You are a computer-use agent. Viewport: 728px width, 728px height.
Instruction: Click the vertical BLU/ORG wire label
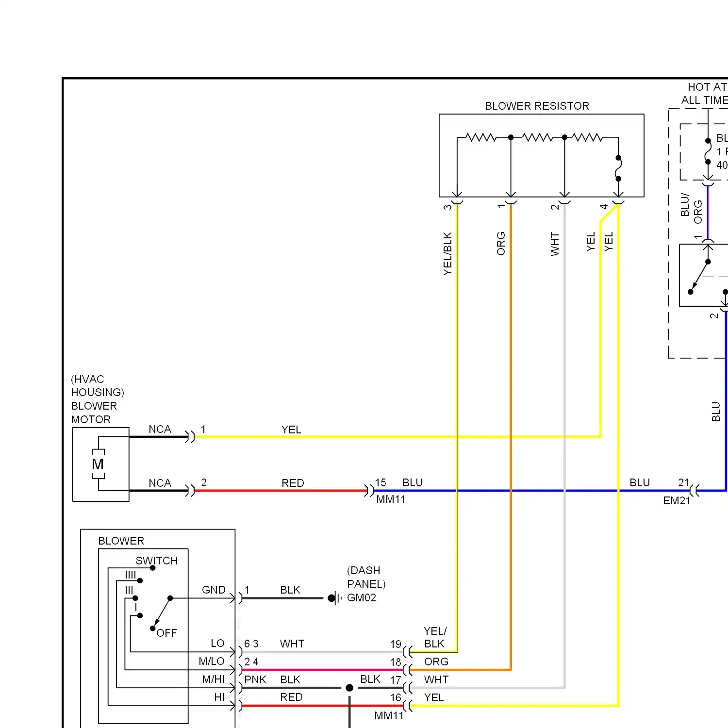[x=691, y=209]
